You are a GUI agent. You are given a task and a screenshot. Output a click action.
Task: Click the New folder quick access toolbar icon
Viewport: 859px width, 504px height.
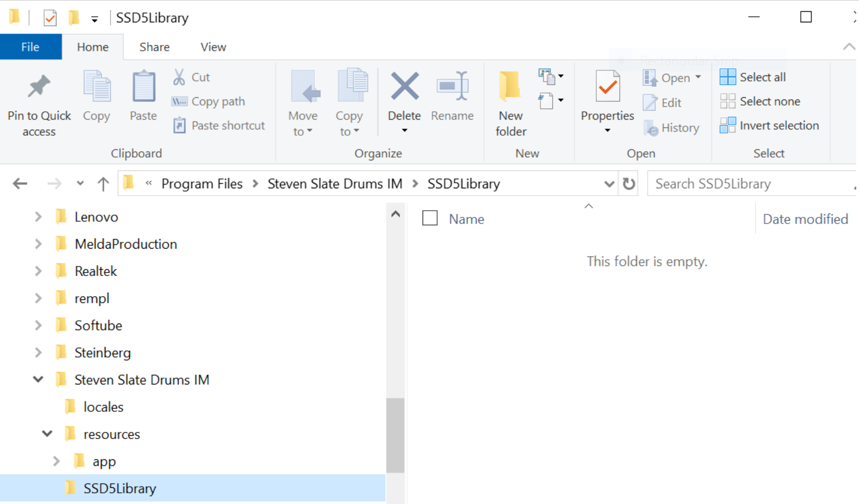pyautogui.click(x=74, y=18)
